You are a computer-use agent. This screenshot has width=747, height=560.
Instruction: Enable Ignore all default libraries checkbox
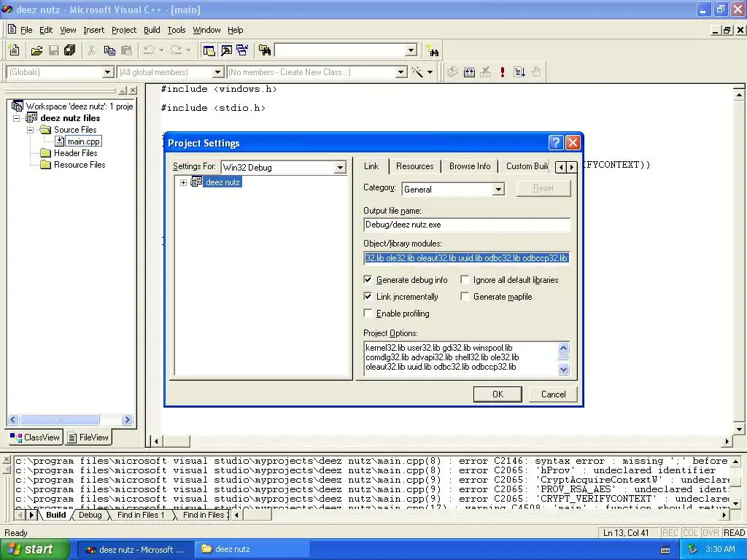pos(465,279)
